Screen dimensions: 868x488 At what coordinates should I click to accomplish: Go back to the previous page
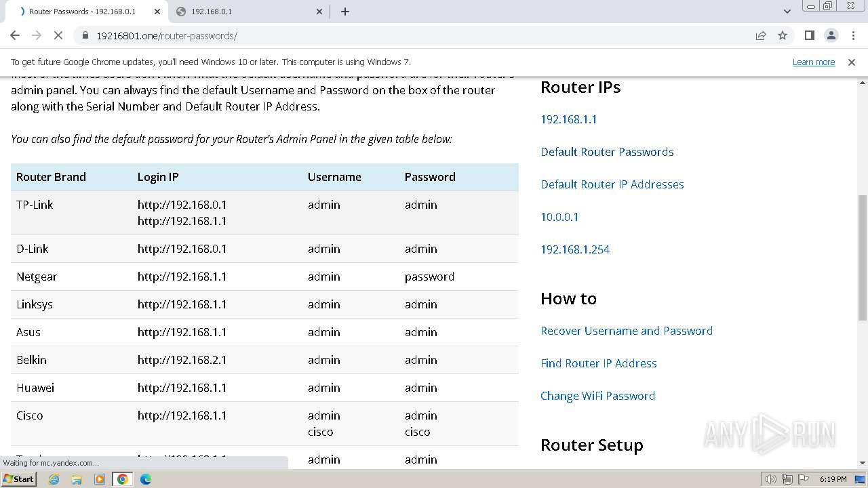[x=15, y=35]
